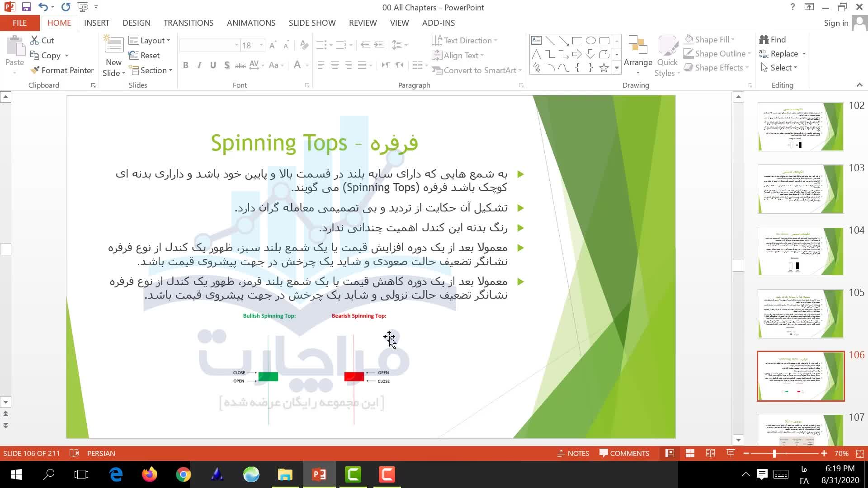Select slide 104 thumbnail
This screenshot has height=488, width=868.
click(800, 251)
